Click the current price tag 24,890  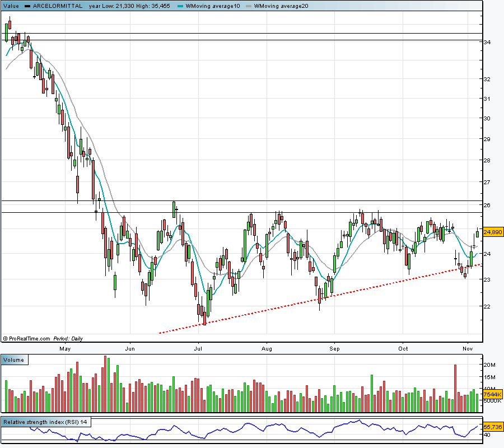(492, 232)
